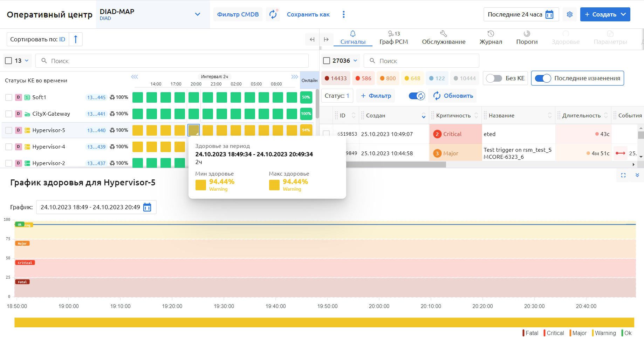
Task: Open the settings gear icon
Action: coord(570,14)
